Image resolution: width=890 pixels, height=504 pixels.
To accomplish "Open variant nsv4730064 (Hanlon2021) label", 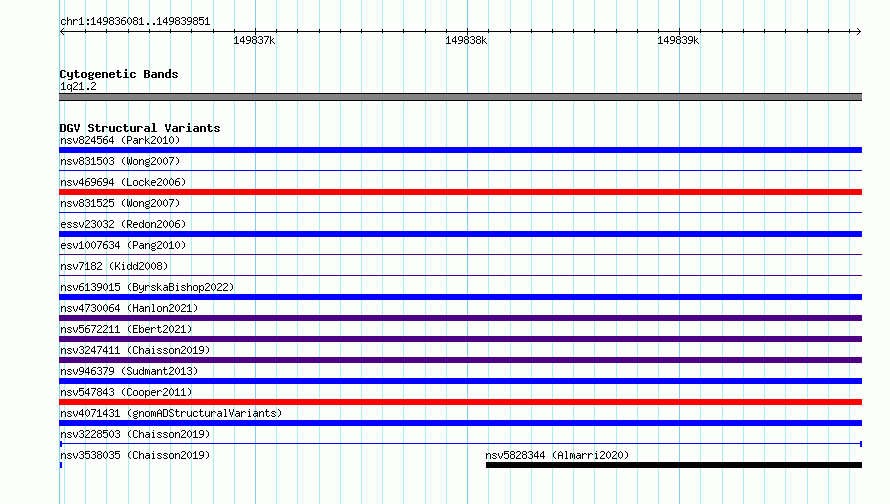I will 129,308.
